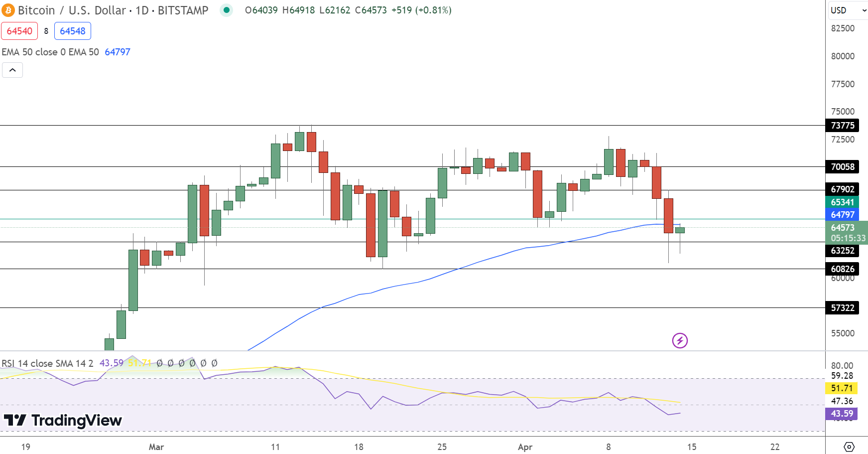Click the Apr date on time axis
The height and width of the screenshot is (454, 868).
[x=525, y=447]
